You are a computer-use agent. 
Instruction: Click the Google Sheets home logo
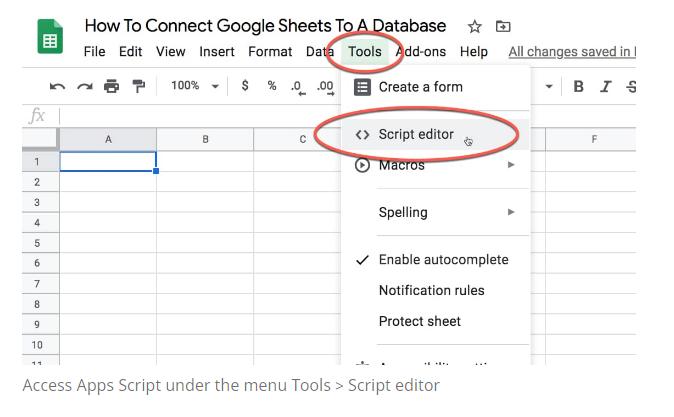(x=49, y=39)
